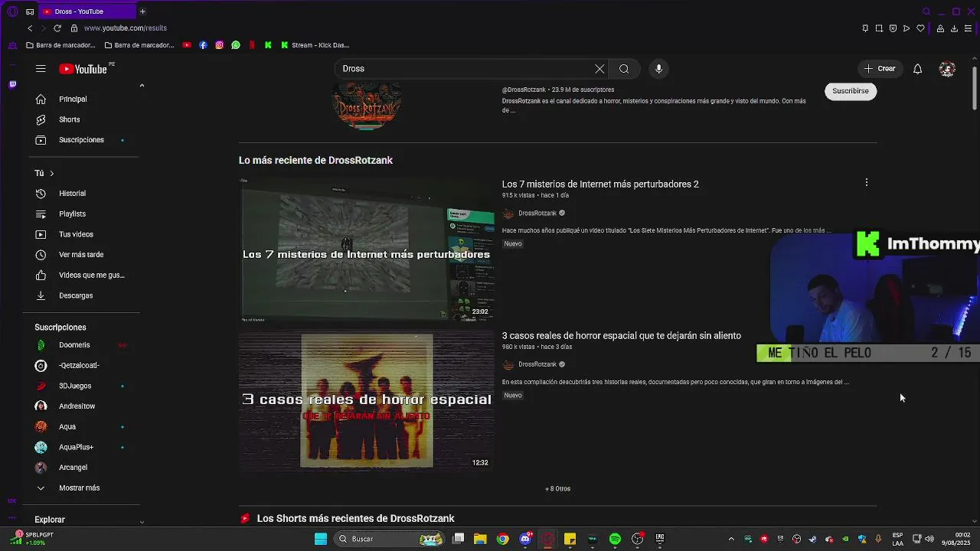Image resolution: width=980 pixels, height=551 pixels.
Task: Open '3 casos reales de horror espacial' title
Action: pos(622,336)
